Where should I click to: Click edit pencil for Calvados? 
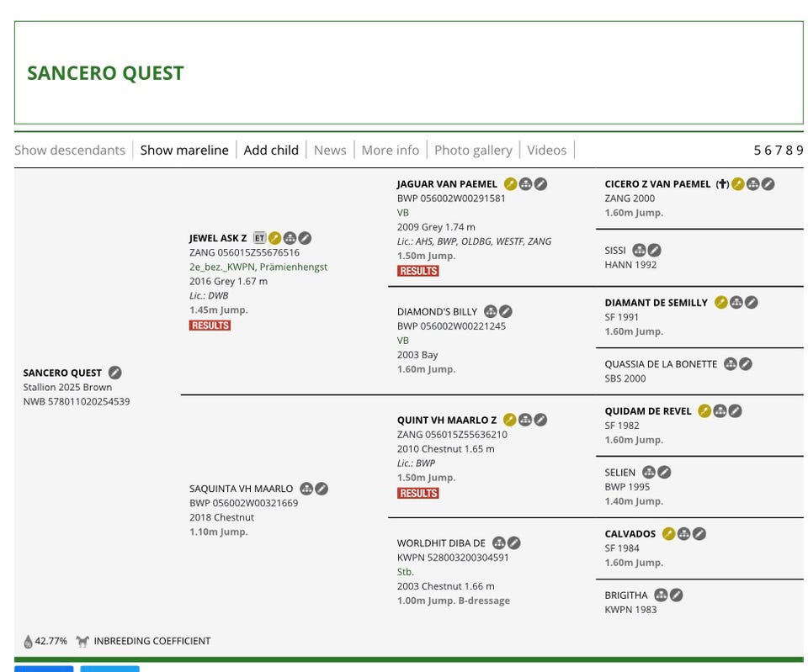pos(699,533)
